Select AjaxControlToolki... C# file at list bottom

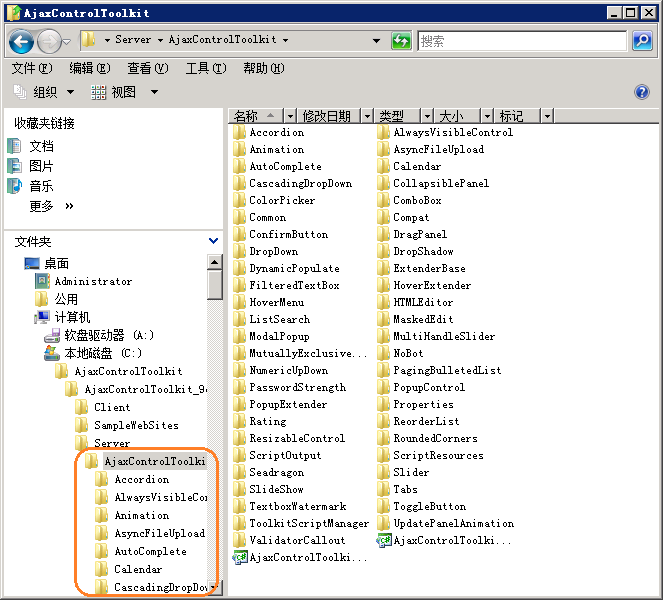[x=300, y=557]
